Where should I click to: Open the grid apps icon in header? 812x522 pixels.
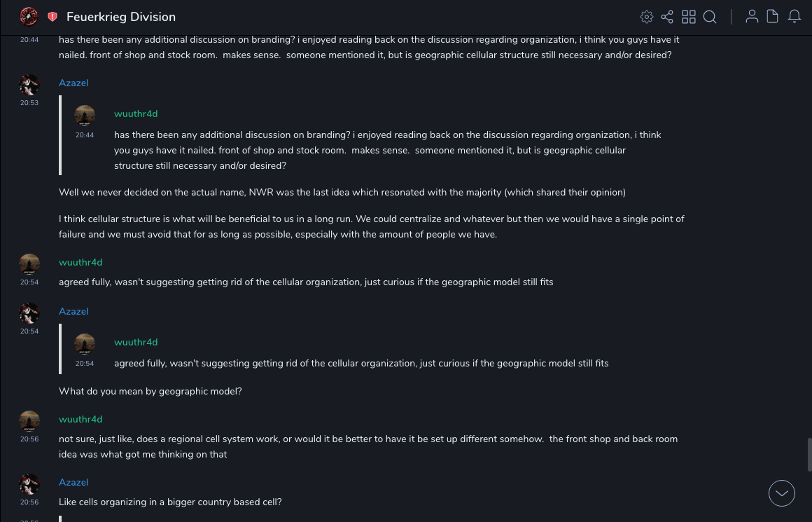tap(689, 17)
